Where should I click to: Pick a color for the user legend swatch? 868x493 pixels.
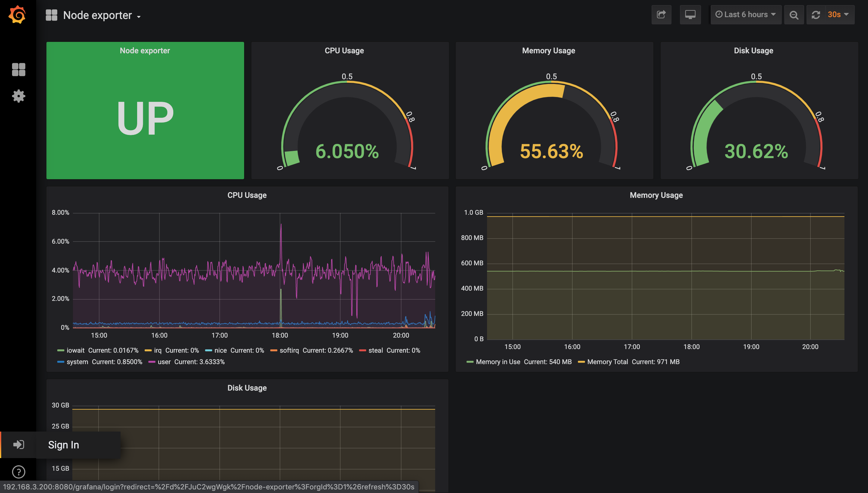pyautogui.click(x=152, y=362)
